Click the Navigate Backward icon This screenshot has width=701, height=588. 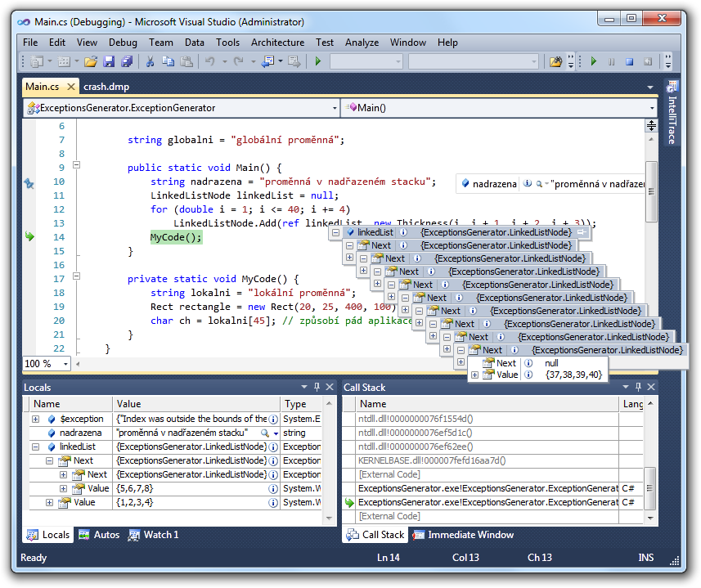coord(267,61)
